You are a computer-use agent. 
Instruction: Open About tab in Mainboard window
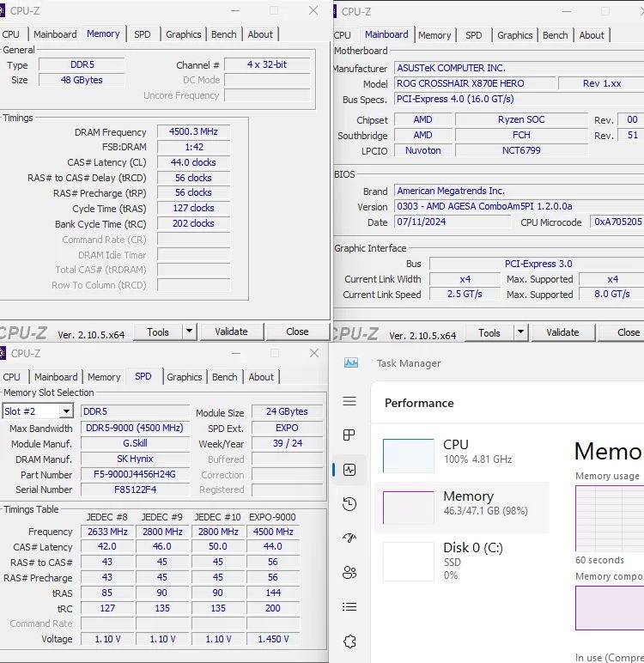coord(592,35)
